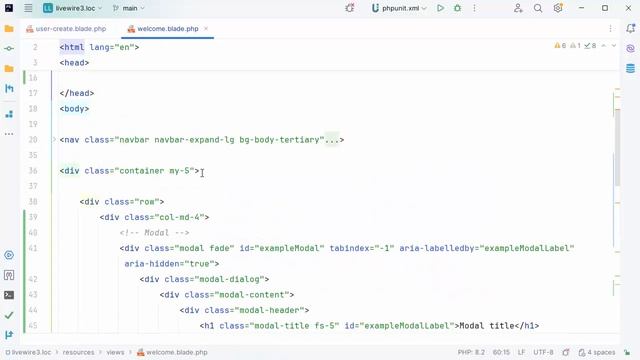Click the <!-- Modal --> comment
Screen dimensions: 640x360
pos(154,233)
